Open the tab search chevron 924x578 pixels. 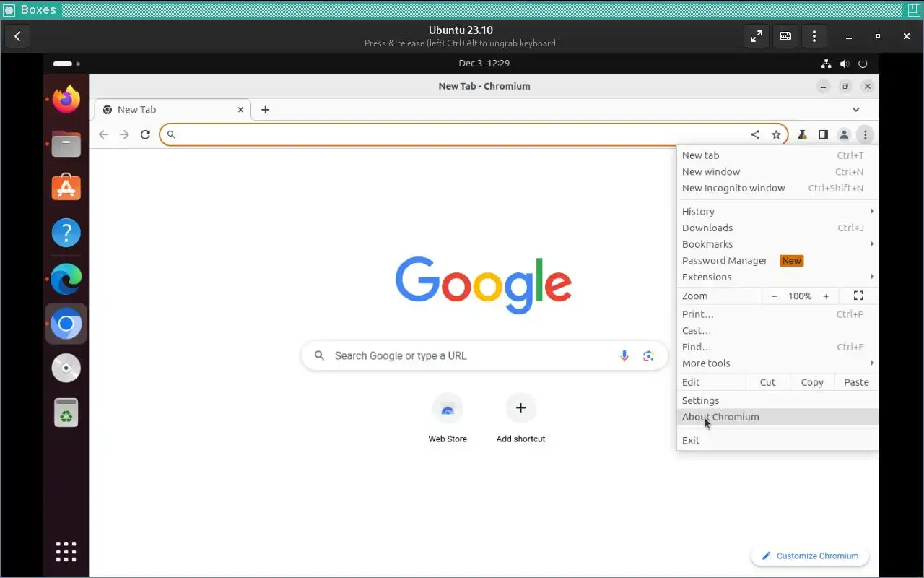point(855,110)
